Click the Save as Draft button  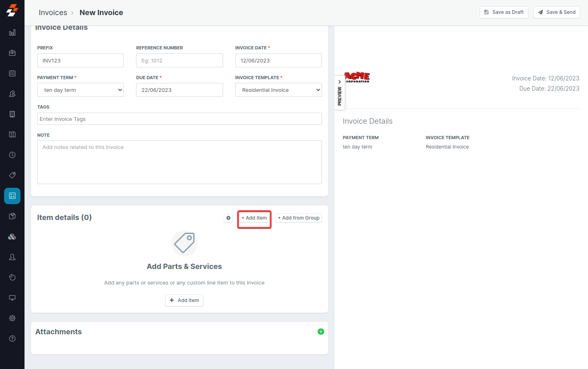click(x=504, y=12)
